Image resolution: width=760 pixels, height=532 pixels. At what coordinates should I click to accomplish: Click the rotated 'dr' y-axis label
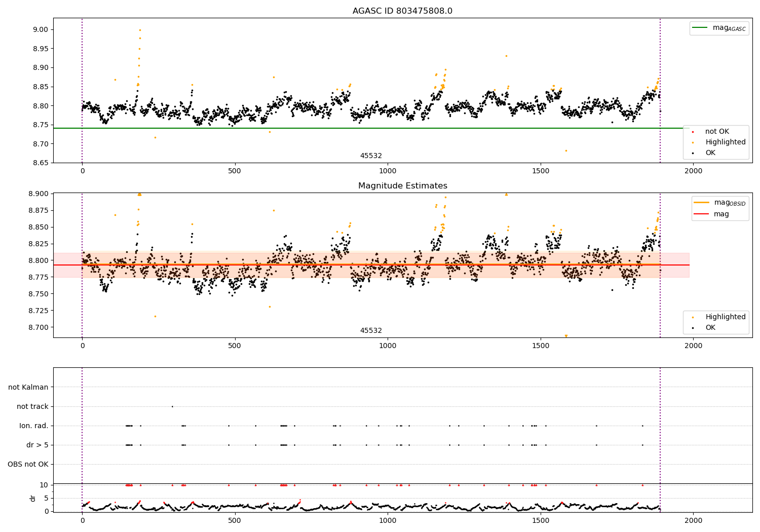coord(33,498)
